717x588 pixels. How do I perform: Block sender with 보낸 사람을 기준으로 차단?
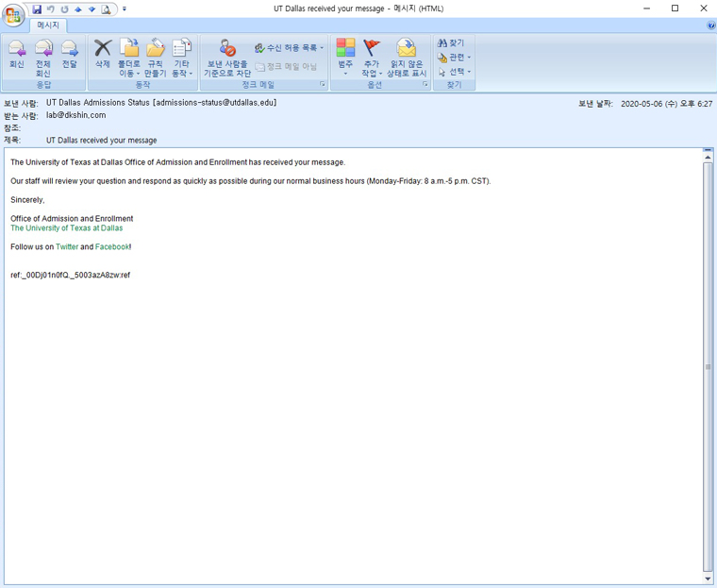tap(227, 58)
